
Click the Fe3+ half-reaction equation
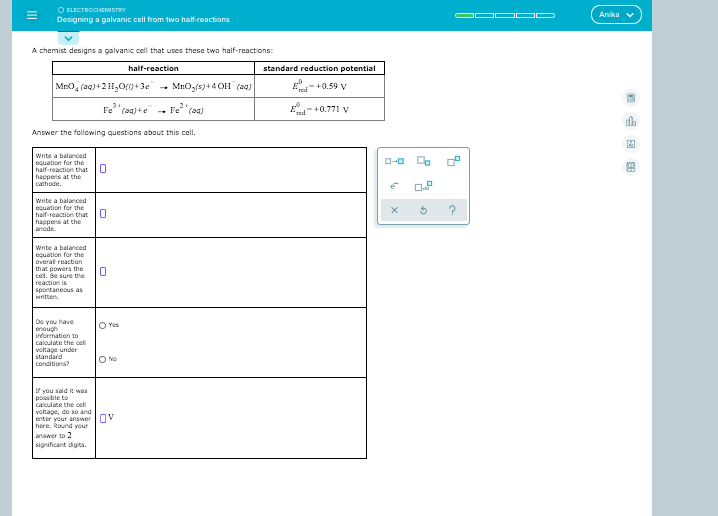click(x=153, y=109)
